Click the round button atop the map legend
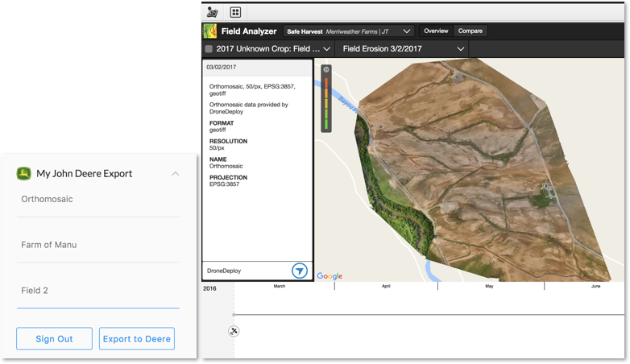630x364 pixels. click(326, 69)
